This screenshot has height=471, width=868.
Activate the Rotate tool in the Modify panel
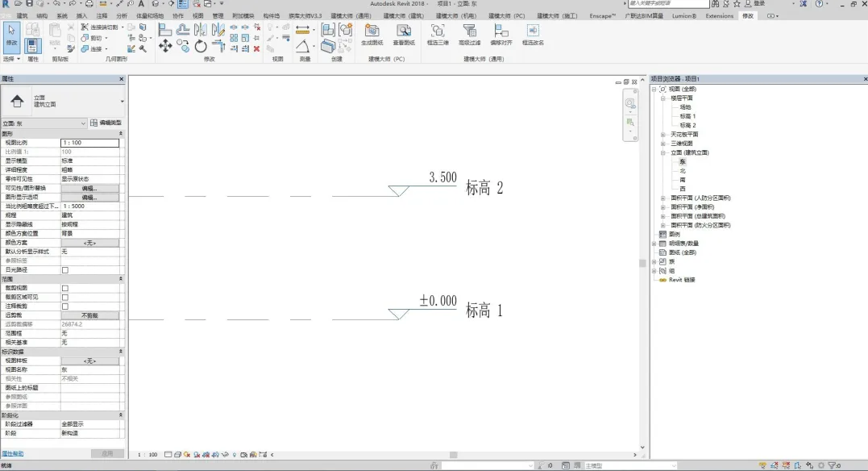click(x=200, y=47)
